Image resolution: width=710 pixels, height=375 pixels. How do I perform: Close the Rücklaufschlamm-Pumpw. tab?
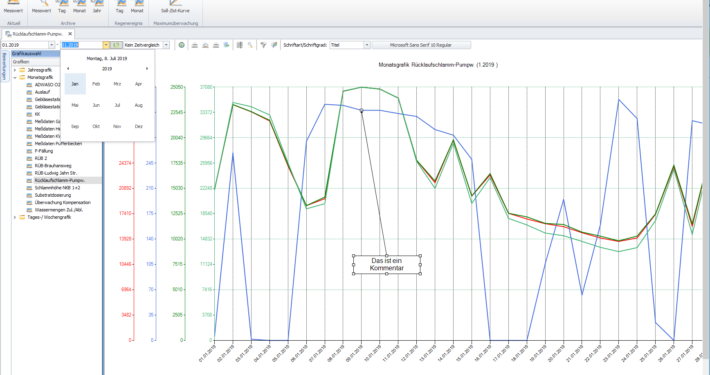coord(70,34)
